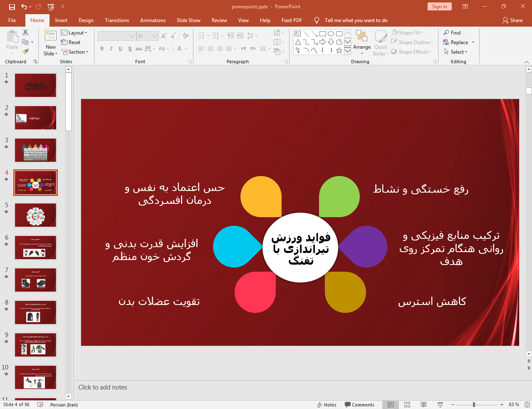This screenshot has width=532, height=409.
Task: Click the Save icon in title bar
Action: [12, 7]
